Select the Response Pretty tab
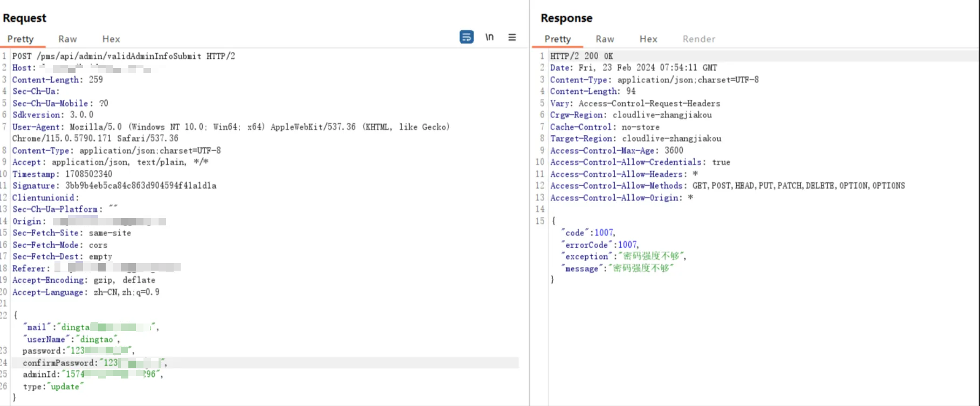Image resolution: width=980 pixels, height=406 pixels. point(557,39)
